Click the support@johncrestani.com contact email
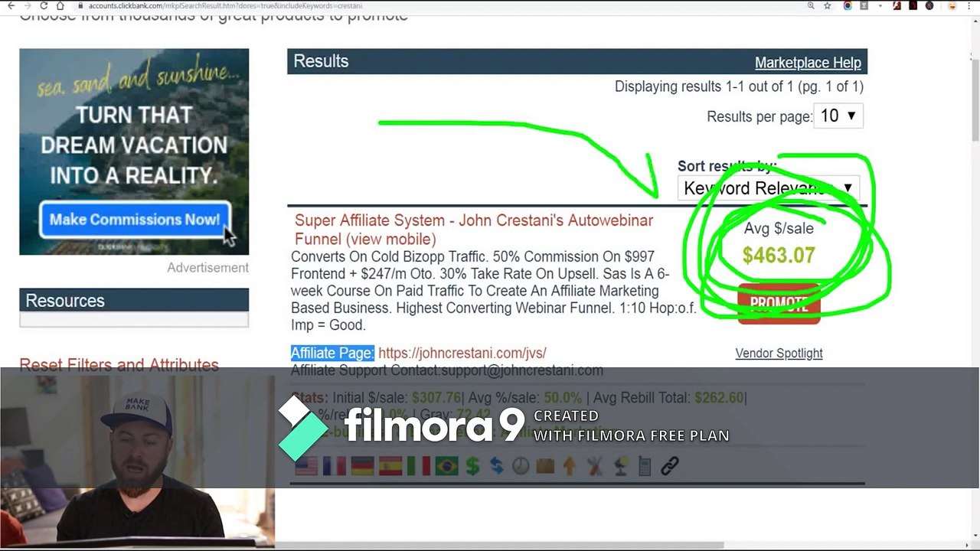The image size is (980, 551). coord(522,370)
